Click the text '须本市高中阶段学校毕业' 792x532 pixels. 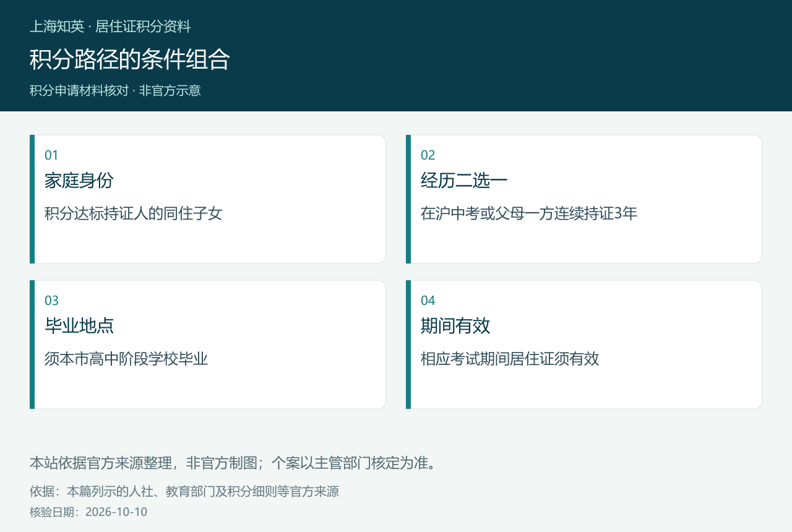[x=126, y=359]
